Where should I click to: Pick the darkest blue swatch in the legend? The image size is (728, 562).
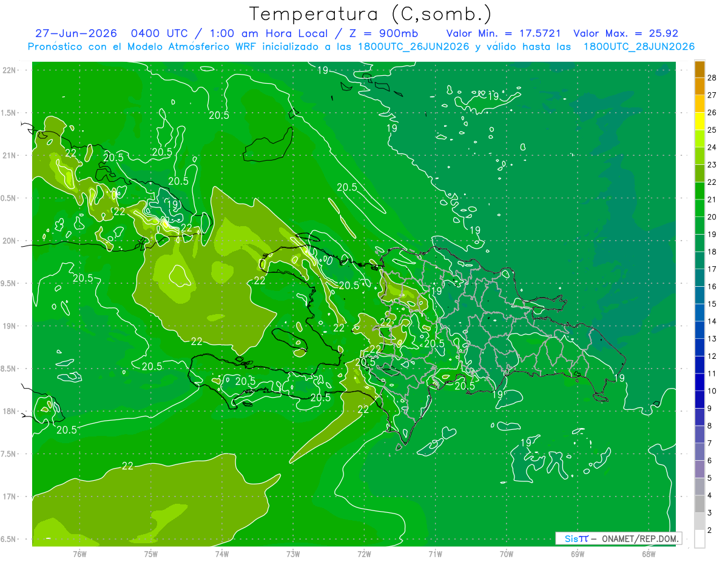(x=699, y=382)
